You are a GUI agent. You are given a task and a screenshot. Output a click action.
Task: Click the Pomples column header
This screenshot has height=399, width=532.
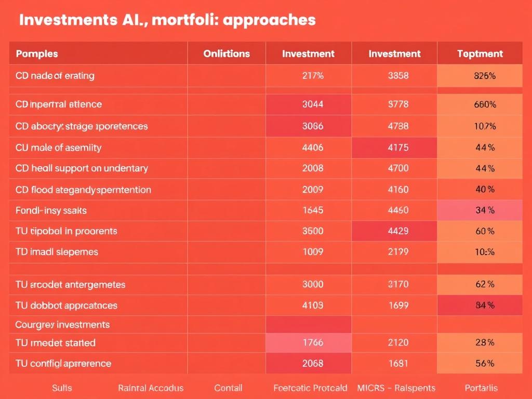pyautogui.click(x=37, y=54)
